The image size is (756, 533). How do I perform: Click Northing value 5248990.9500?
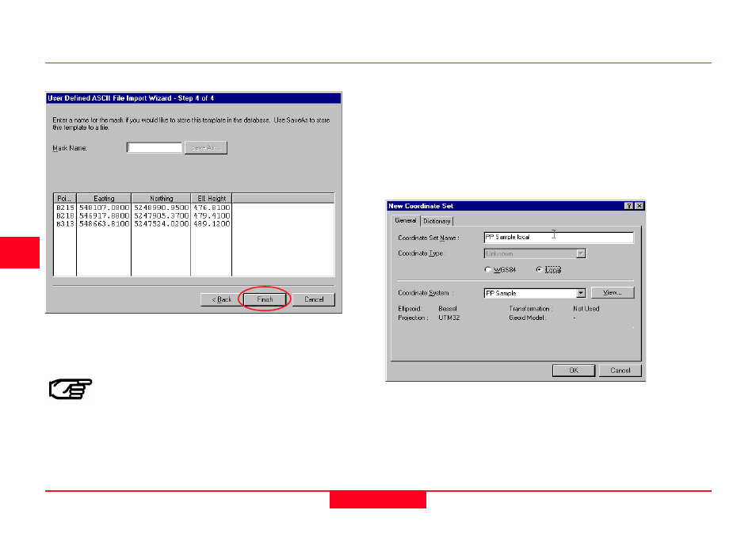point(162,207)
